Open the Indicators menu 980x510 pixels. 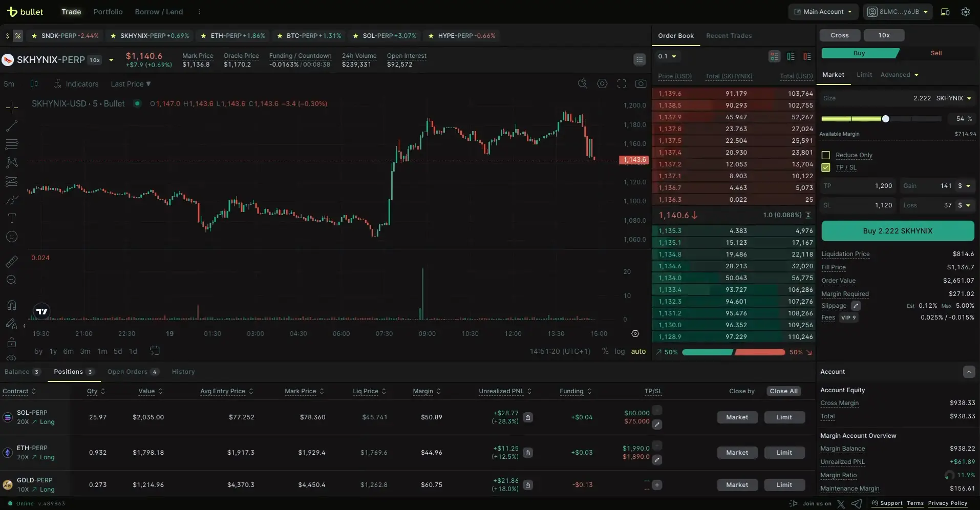tap(76, 84)
